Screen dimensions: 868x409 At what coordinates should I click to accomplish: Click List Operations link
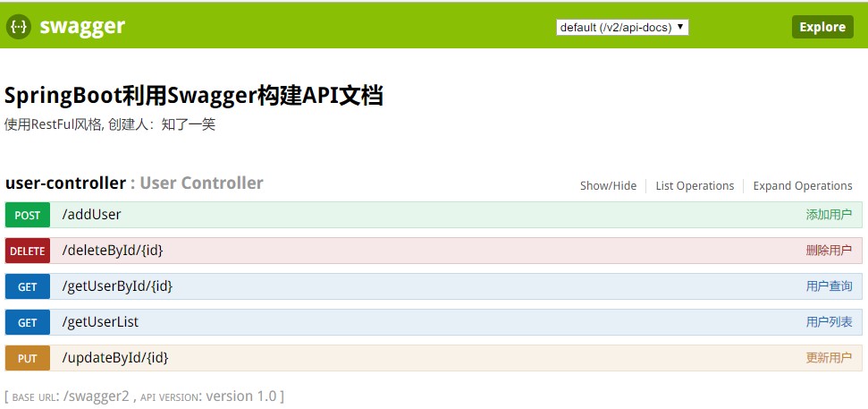click(x=695, y=185)
